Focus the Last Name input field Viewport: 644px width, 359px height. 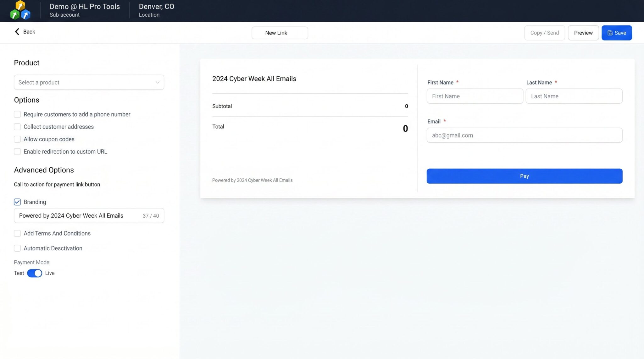pyautogui.click(x=574, y=96)
